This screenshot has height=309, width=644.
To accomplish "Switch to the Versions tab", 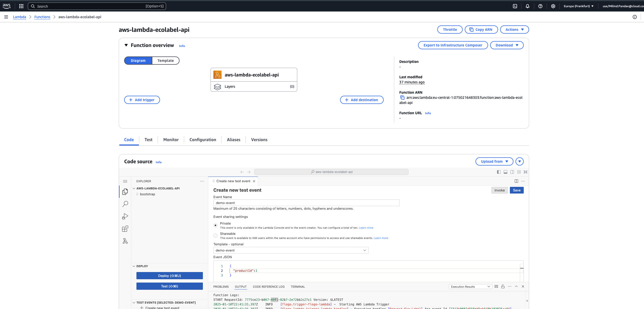I will (x=259, y=140).
